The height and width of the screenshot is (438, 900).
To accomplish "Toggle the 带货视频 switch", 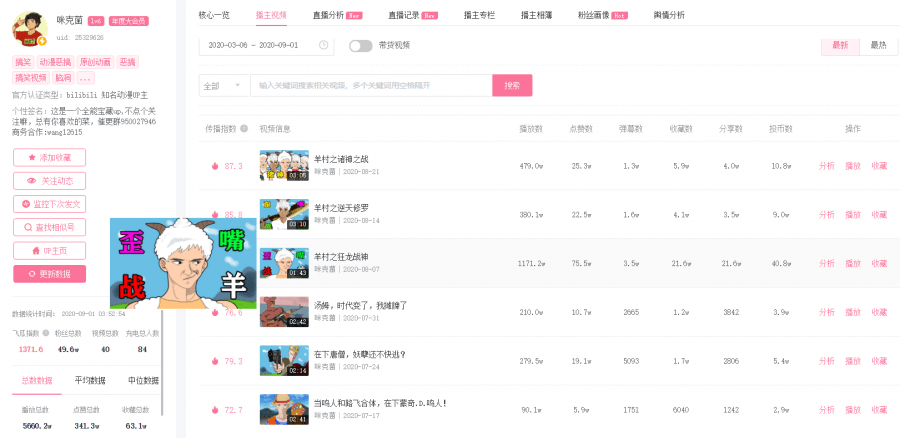I will [360, 45].
